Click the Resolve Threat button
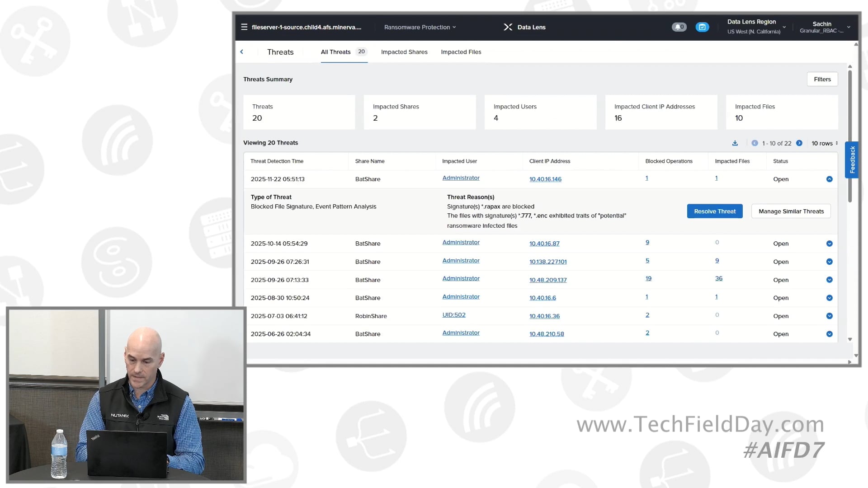This screenshot has height=488, width=868. (714, 211)
